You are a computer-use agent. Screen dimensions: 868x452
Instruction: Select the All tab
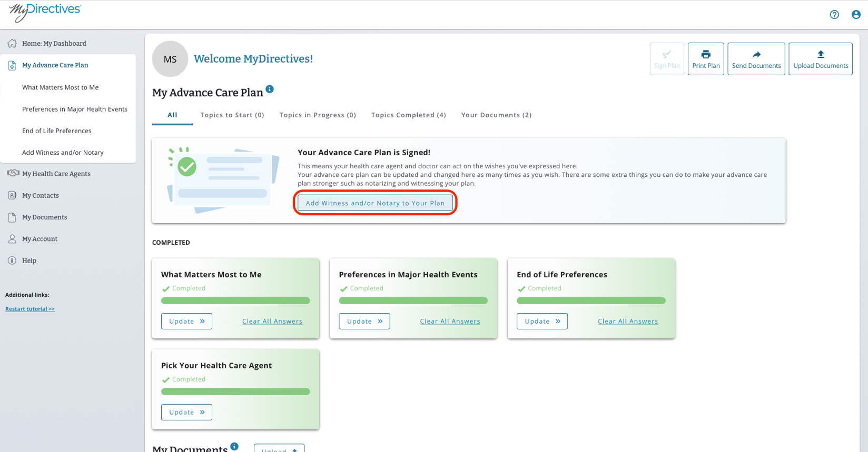[x=172, y=115]
